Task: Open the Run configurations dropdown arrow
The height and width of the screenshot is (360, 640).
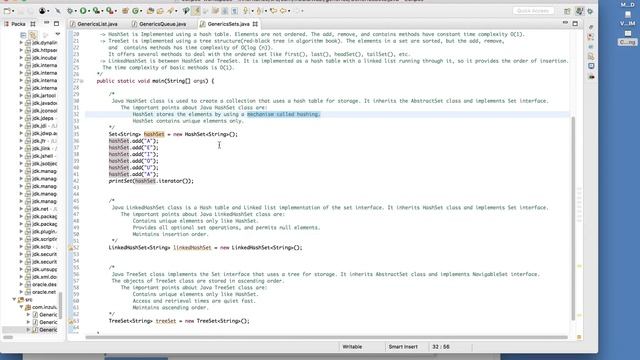Action: [x=89, y=11]
